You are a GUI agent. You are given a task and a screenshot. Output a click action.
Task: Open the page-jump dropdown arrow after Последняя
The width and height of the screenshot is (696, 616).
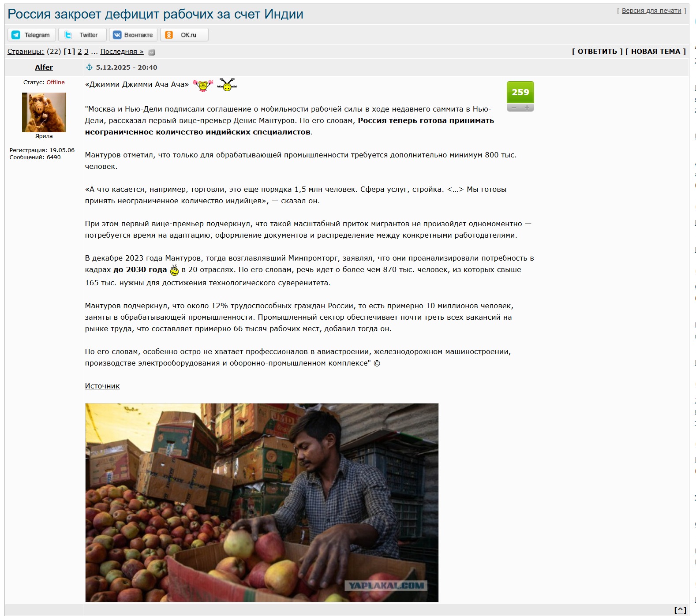(x=152, y=52)
